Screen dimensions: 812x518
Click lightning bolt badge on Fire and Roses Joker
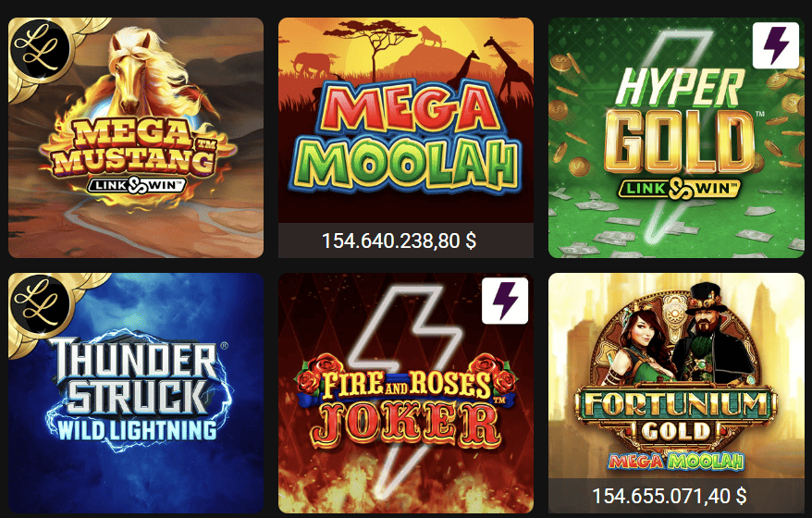point(505,301)
